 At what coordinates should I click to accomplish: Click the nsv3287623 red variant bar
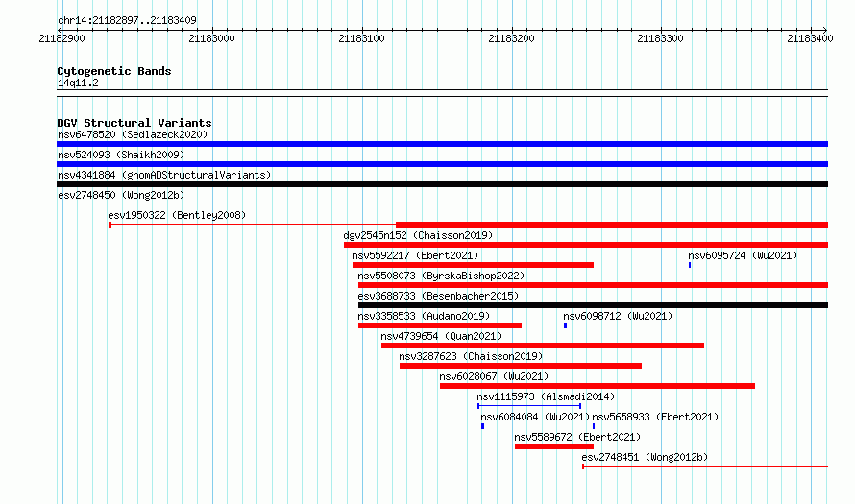(520, 366)
